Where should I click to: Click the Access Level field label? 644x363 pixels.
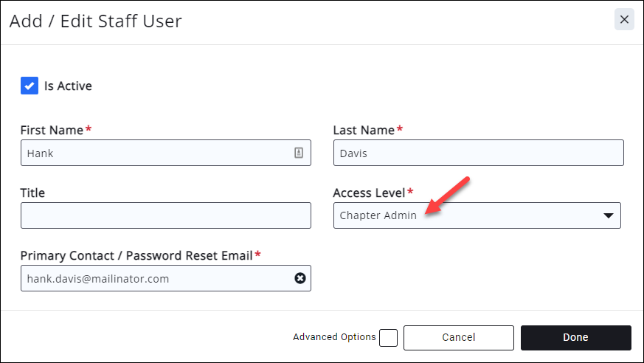point(369,193)
